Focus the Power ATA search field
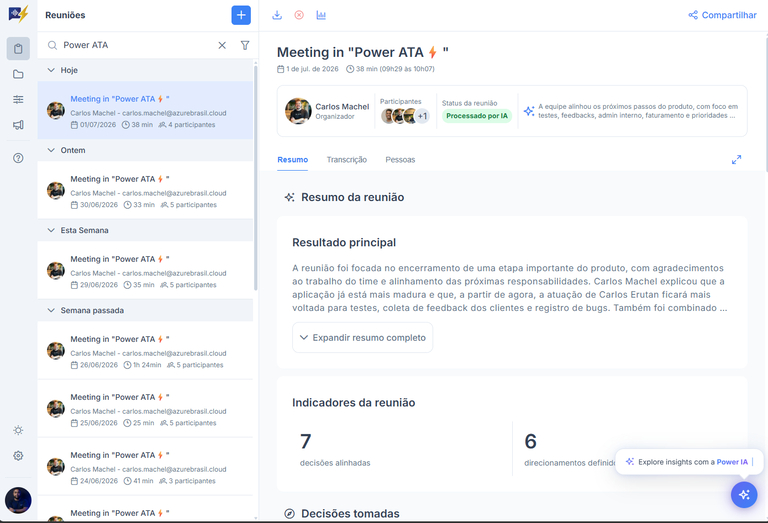 [x=137, y=45]
